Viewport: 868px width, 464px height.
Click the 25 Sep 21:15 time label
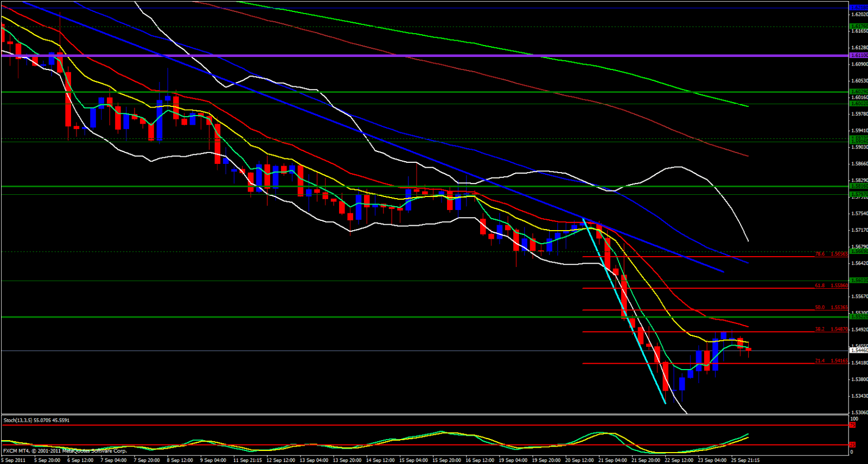pyautogui.click(x=745, y=460)
